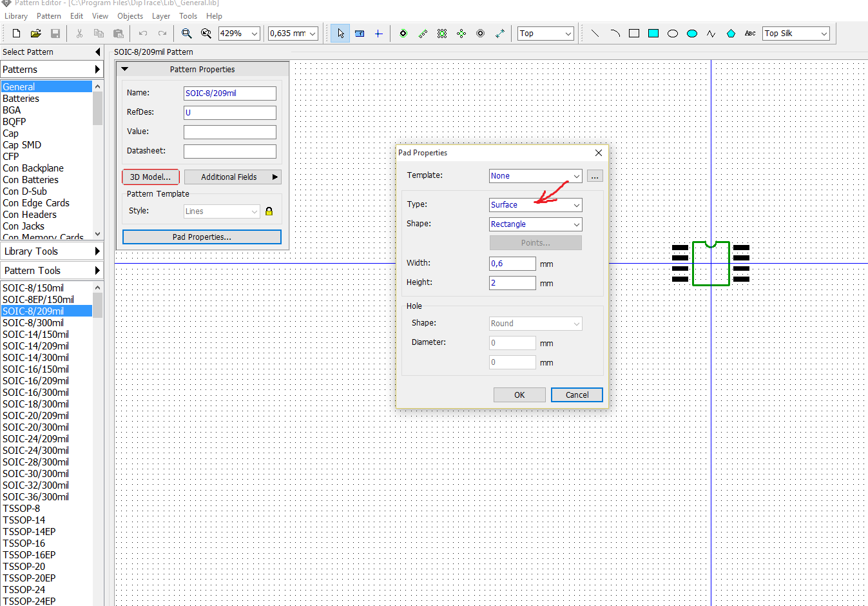Click the pad Width input field
This screenshot has height=606, width=868.
(x=512, y=264)
